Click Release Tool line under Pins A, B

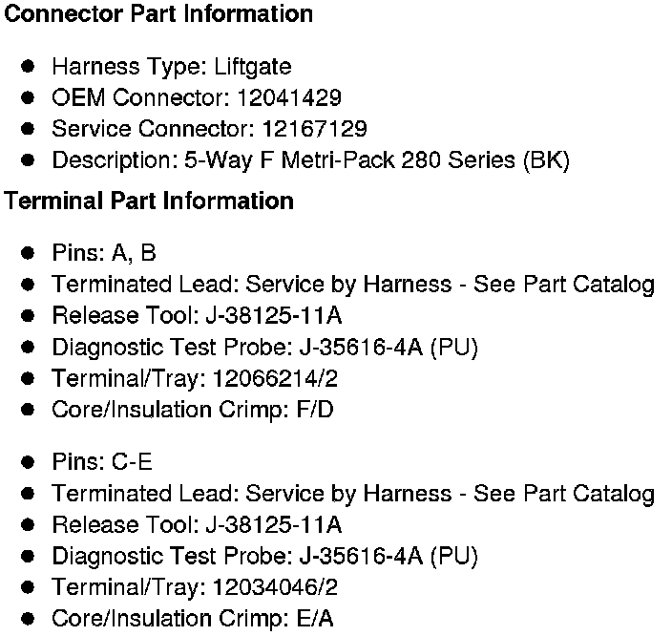(x=197, y=315)
